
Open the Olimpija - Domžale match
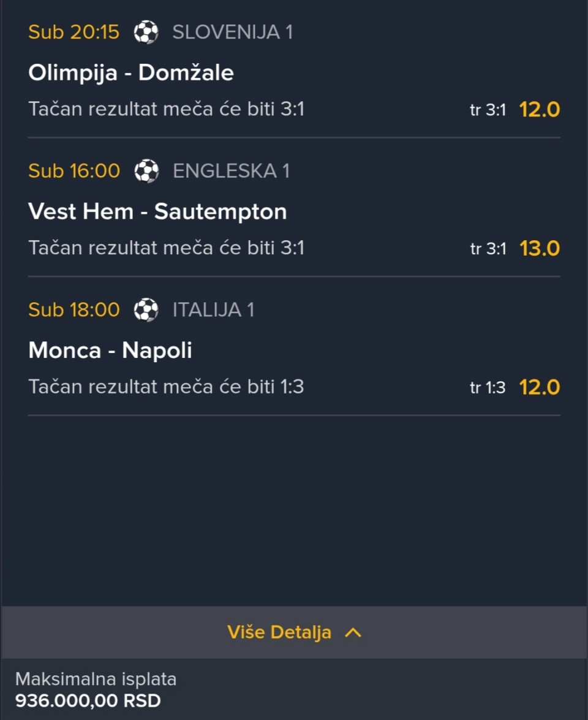131,72
